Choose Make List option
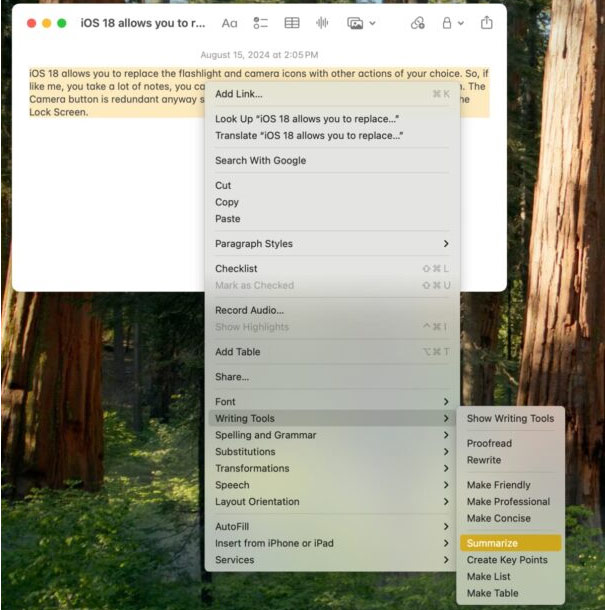 pyautogui.click(x=510, y=577)
